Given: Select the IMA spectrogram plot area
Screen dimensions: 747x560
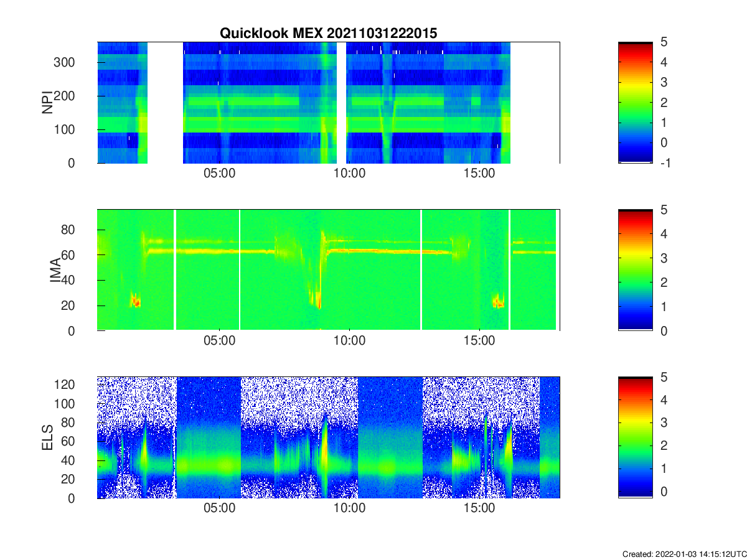Looking at the screenshot, I should 328,270.
